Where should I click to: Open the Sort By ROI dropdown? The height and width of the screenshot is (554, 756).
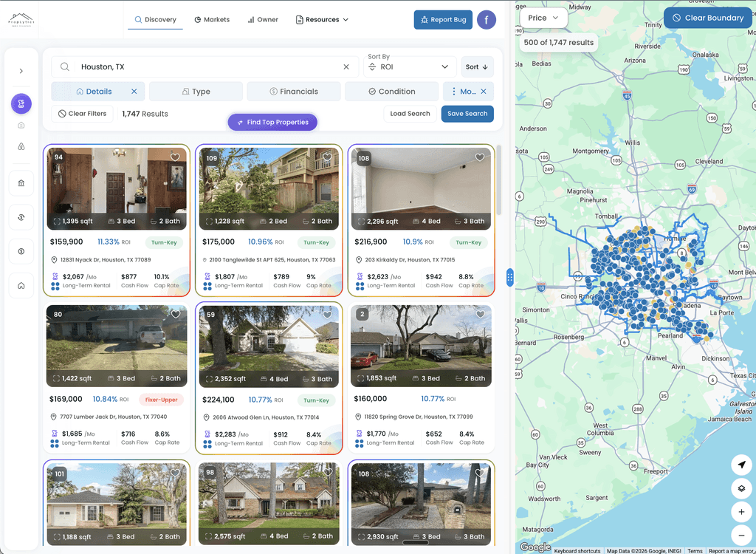pyautogui.click(x=409, y=67)
